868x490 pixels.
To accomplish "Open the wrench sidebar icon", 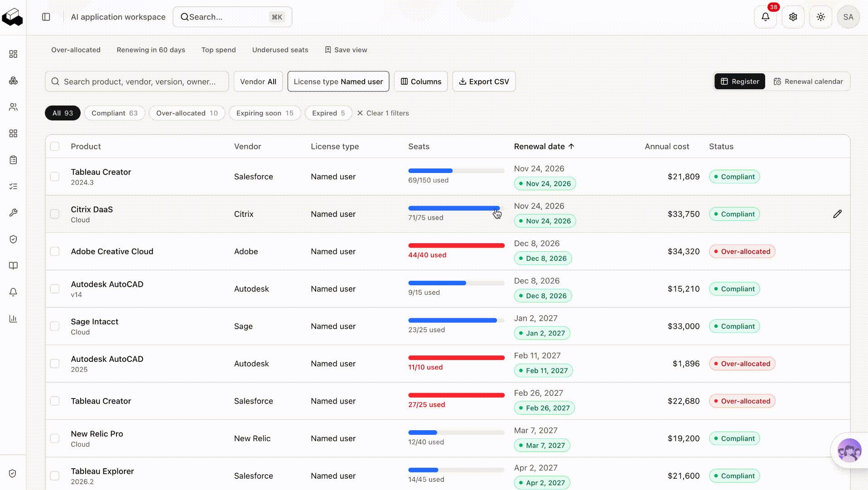I will tap(13, 213).
